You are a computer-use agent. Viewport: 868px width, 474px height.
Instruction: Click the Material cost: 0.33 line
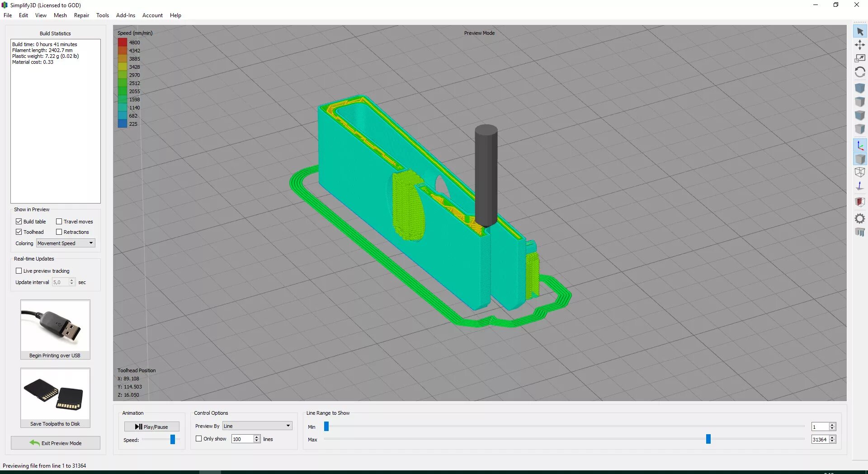(x=33, y=62)
